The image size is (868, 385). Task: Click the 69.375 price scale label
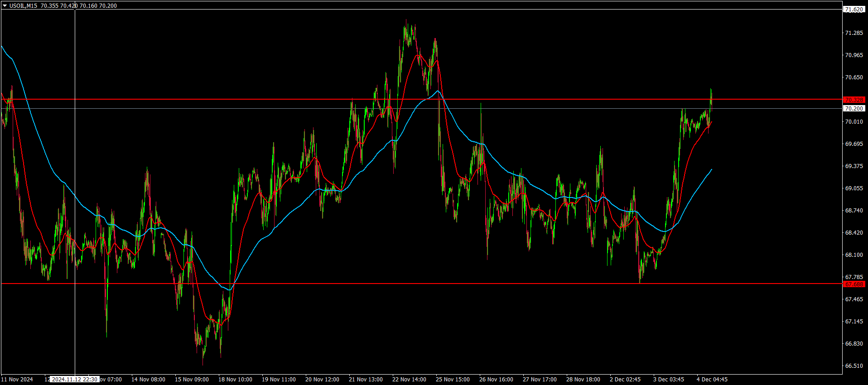(x=854, y=166)
